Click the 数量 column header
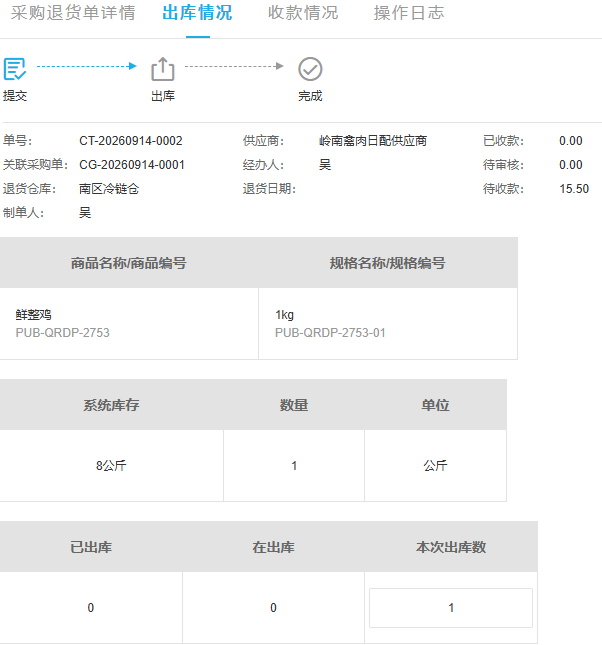 point(294,405)
